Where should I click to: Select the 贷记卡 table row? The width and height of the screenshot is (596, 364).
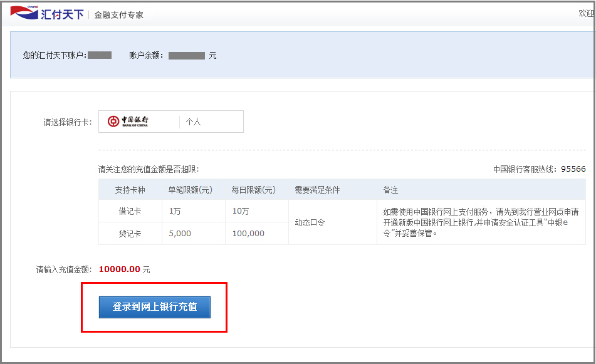[130, 233]
